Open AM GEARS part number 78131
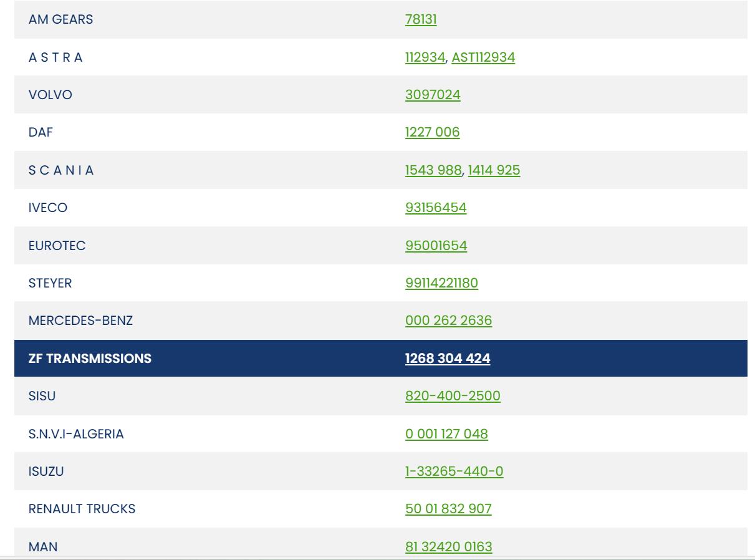This screenshot has height=560, width=755. tap(421, 20)
